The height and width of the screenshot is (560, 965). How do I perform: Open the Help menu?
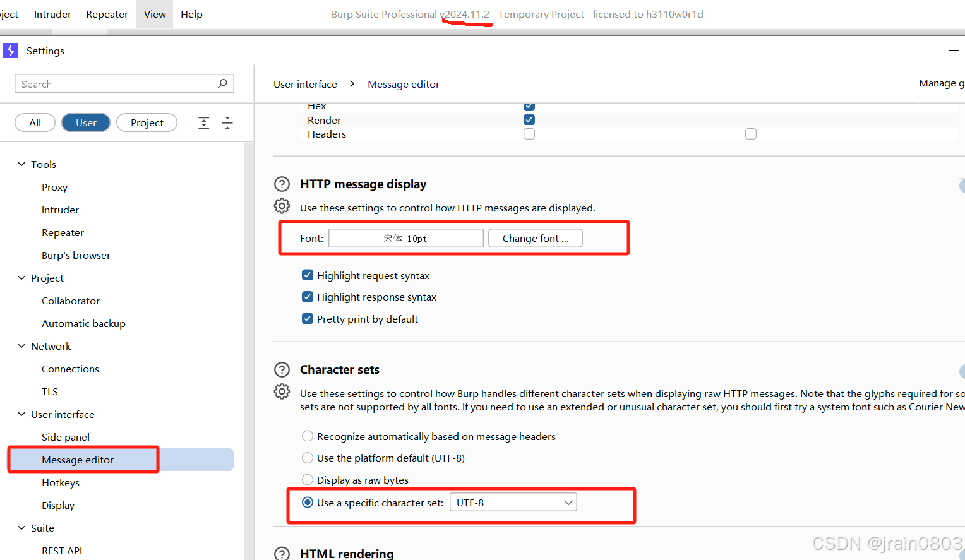191,14
